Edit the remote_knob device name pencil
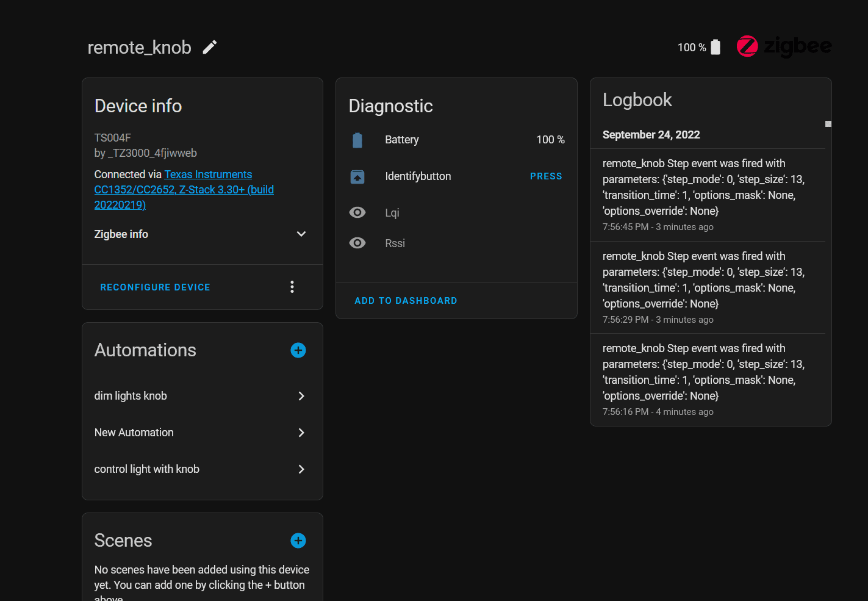The width and height of the screenshot is (868, 601). coord(210,47)
